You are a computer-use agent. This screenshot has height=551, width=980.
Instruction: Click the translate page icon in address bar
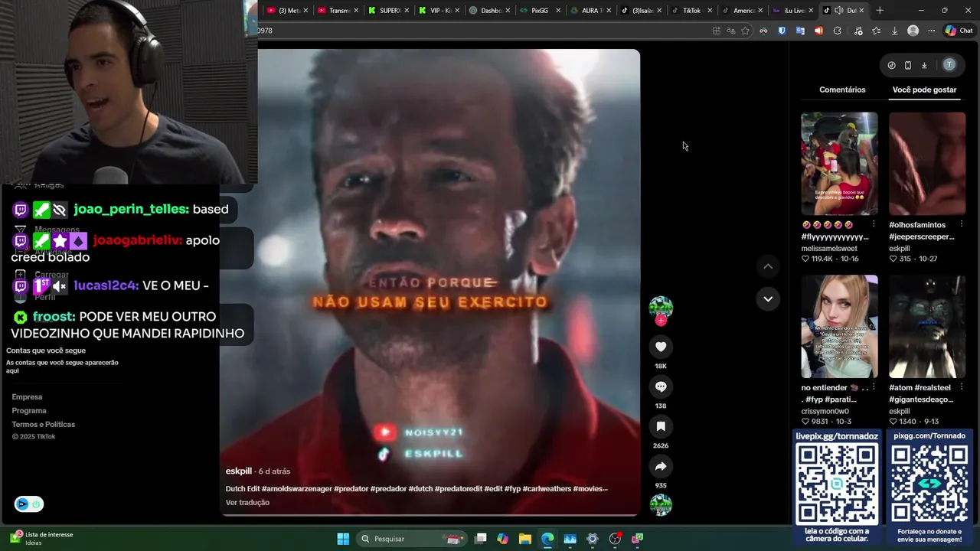click(x=730, y=31)
